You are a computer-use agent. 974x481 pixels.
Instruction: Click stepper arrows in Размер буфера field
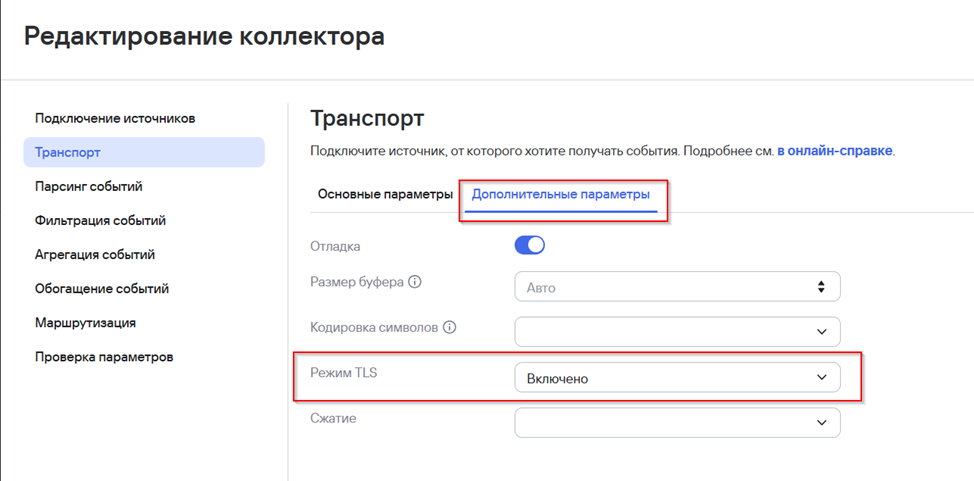(x=821, y=287)
